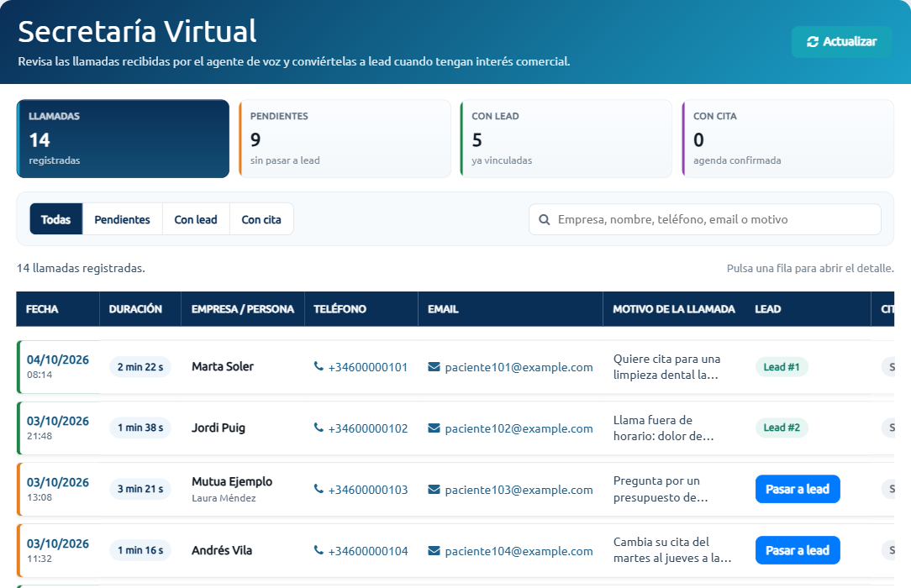The height and width of the screenshot is (588, 911).
Task: Click phone icon next to +34600000103
Action: coord(319,489)
